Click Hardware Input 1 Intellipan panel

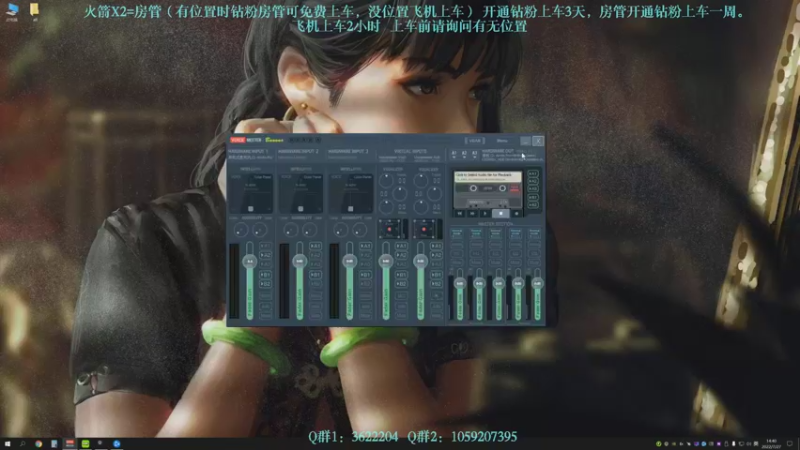(x=251, y=193)
